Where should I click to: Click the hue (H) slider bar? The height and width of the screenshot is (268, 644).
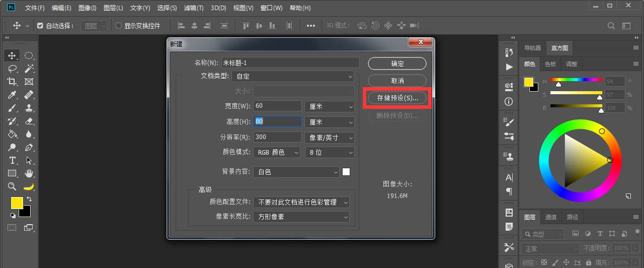pyautogui.click(x=576, y=80)
